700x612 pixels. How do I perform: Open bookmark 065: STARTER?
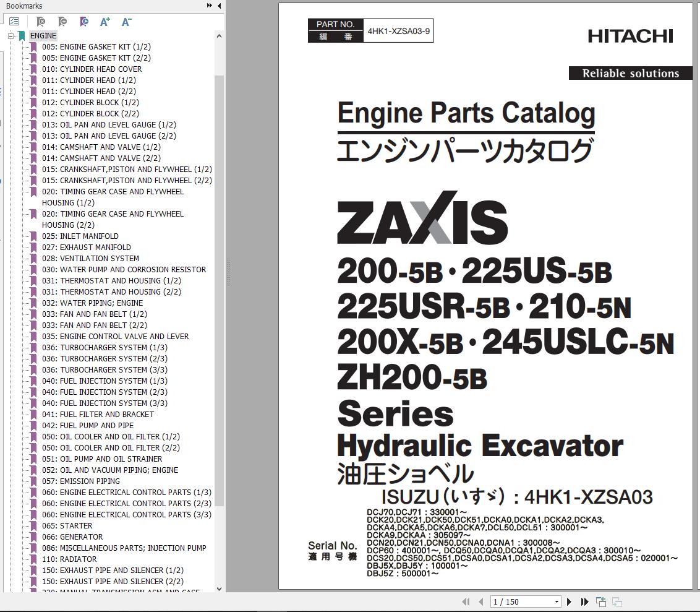coord(67,526)
